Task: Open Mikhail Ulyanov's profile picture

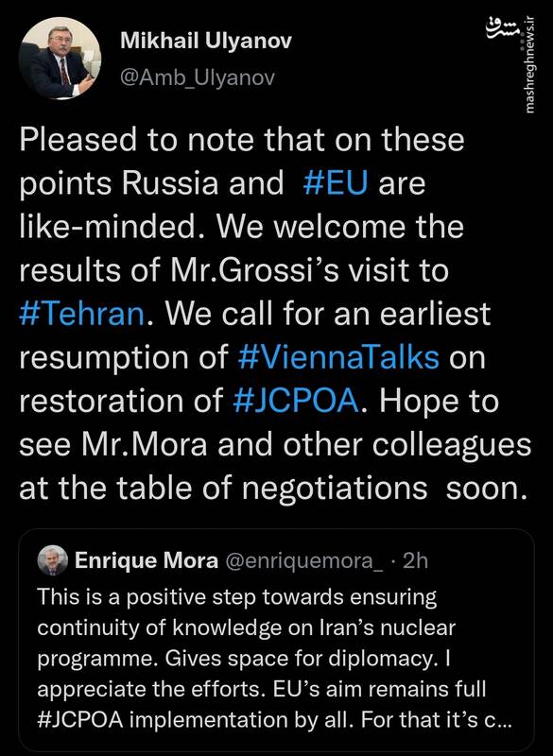Action: 60,60
